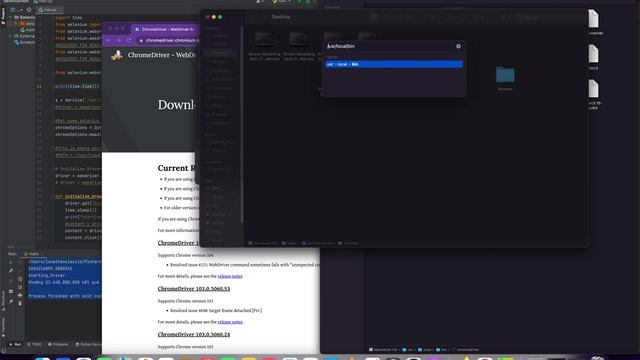
Task: Select Scratches and Consoles tree item
Action: 25,42
